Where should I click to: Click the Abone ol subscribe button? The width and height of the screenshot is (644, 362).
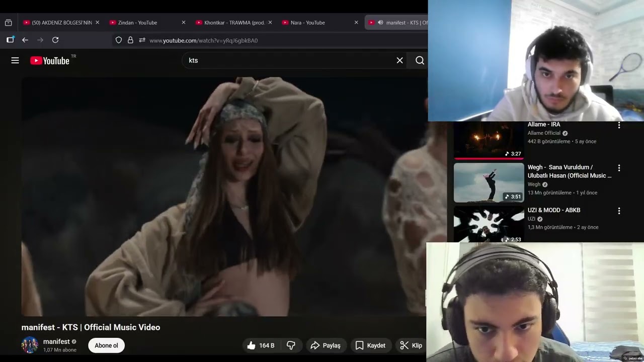point(106,345)
